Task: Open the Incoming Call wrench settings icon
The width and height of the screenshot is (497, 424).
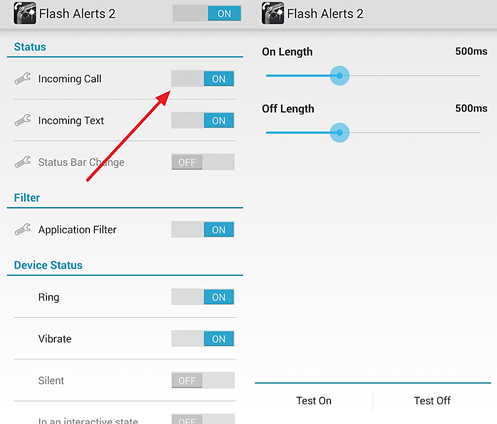Action: pyautogui.click(x=23, y=79)
